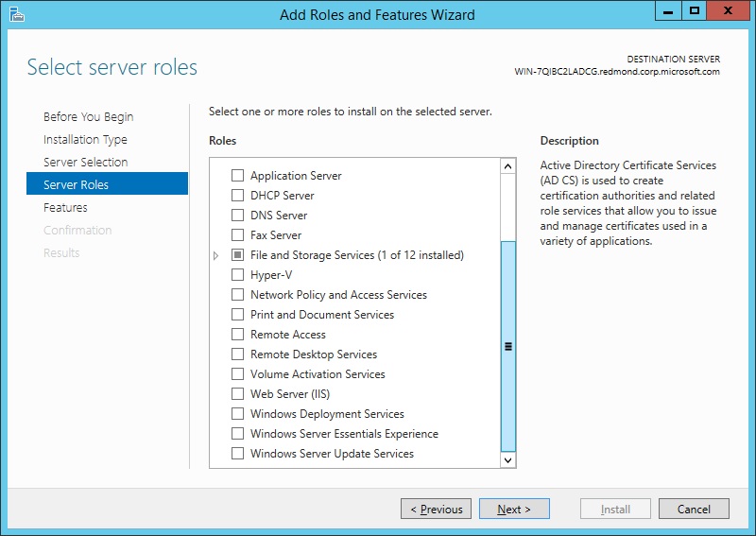Select the Web Server (IIS) label
This screenshot has height=536, width=756.
(x=290, y=394)
